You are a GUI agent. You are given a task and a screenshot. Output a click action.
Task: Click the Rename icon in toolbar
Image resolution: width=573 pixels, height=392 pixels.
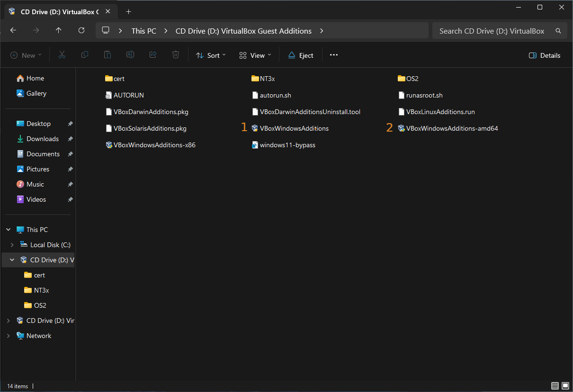pyautogui.click(x=130, y=55)
